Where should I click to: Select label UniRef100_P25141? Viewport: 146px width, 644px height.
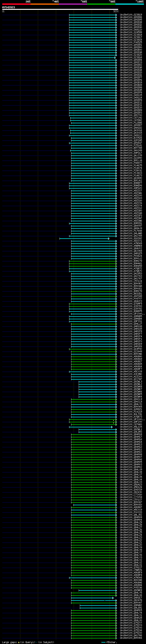click(131, 145)
